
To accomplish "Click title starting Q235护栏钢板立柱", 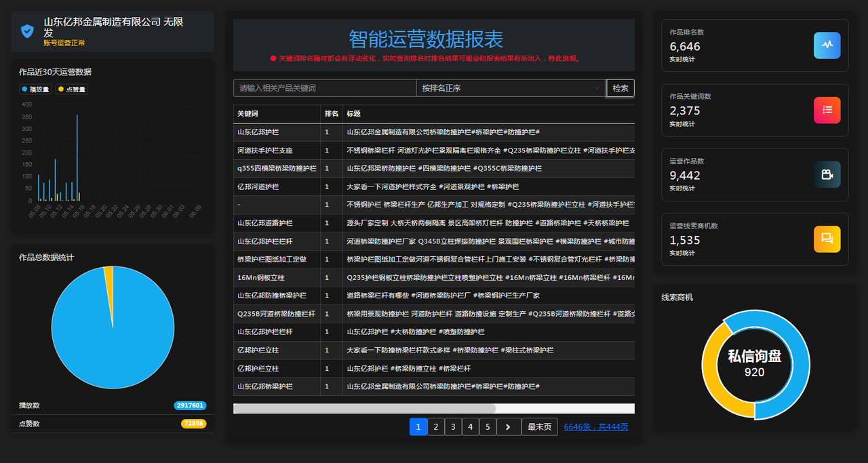I will (x=490, y=277).
